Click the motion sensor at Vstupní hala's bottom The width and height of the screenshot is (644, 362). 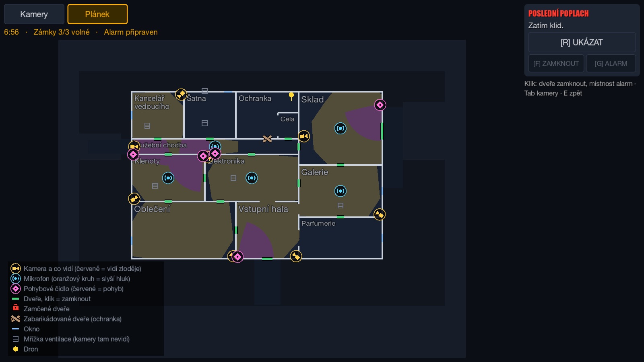coord(238,257)
